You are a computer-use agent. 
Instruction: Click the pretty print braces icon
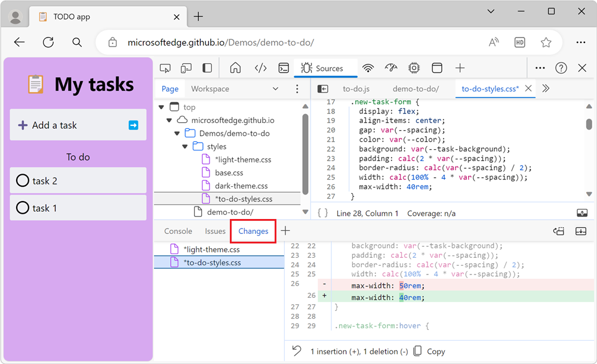click(322, 213)
